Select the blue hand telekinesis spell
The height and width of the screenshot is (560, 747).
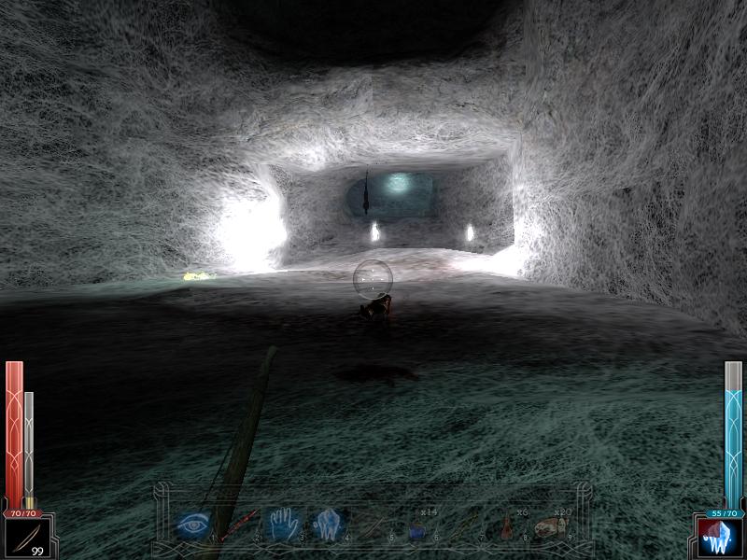284,525
